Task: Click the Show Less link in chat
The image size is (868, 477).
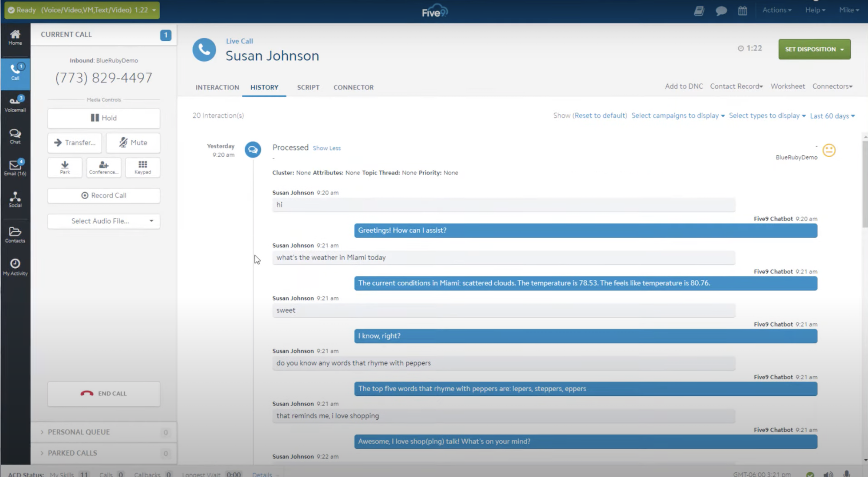Action: (x=326, y=148)
